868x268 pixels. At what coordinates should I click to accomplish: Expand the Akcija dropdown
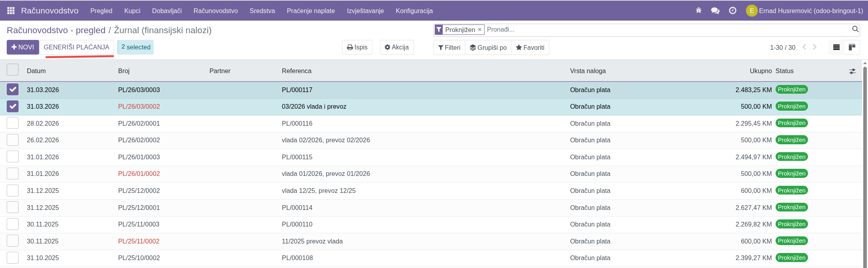pyautogui.click(x=396, y=47)
